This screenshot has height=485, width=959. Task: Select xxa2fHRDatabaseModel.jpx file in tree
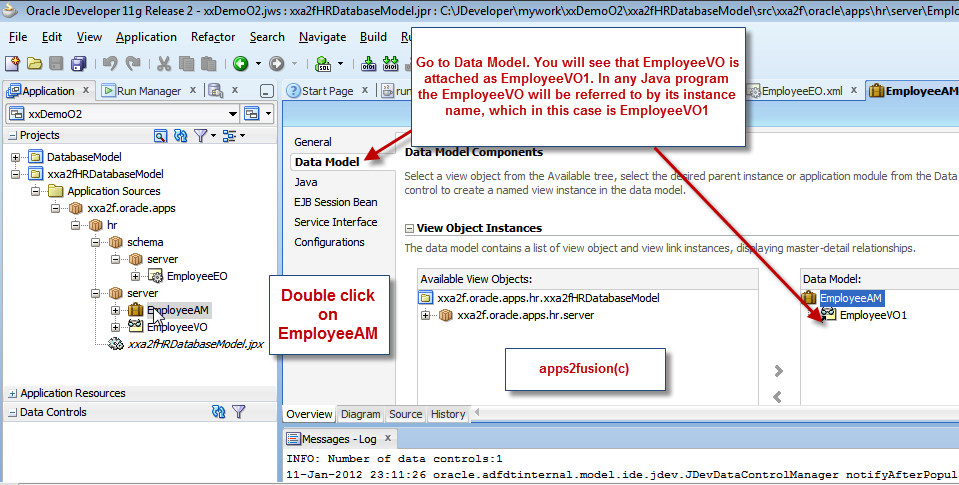coord(196,344)
